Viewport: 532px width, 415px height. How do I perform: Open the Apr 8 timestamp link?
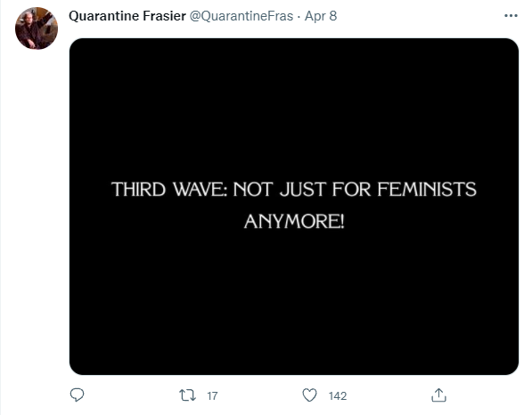321,16
